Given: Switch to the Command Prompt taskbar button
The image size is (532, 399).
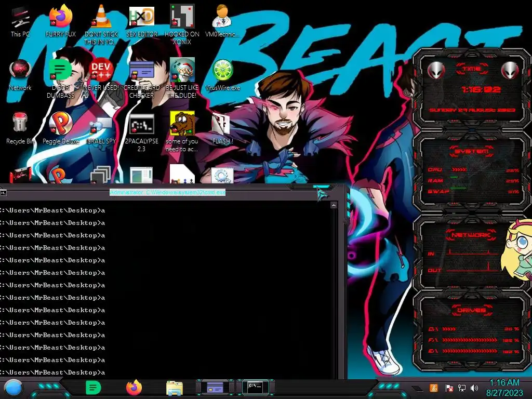Looking at the screenshot, I should (256, 387).
